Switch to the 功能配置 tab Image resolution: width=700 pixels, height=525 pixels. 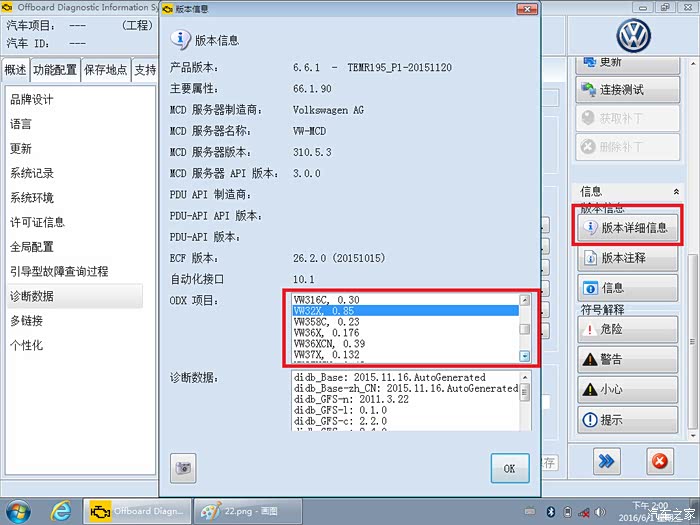pyautogui.click(x=55, y=70)
